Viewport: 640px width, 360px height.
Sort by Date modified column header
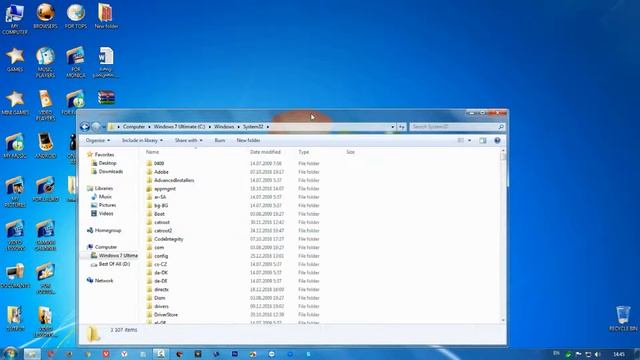[265, 152]
